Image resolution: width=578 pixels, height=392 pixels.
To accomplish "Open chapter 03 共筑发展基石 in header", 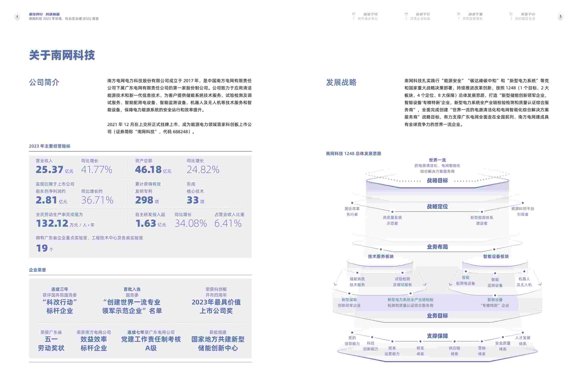I will [470, 16].
